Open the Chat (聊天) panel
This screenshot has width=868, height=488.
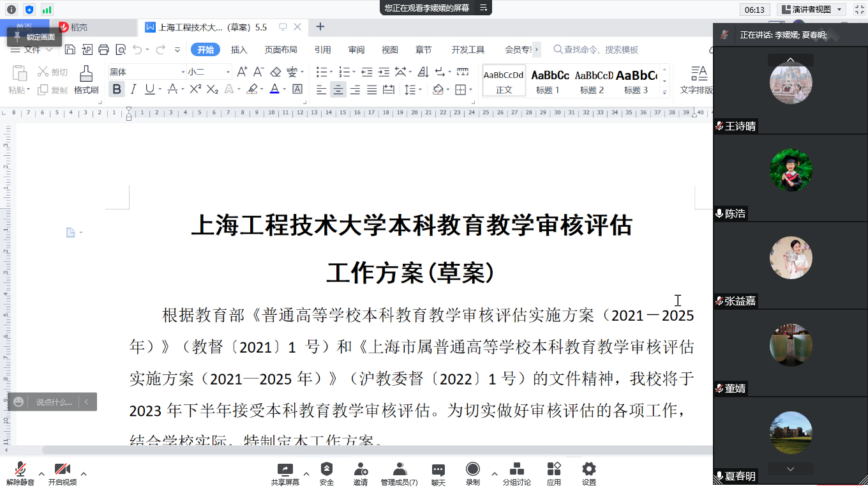(x=438, y=474)
